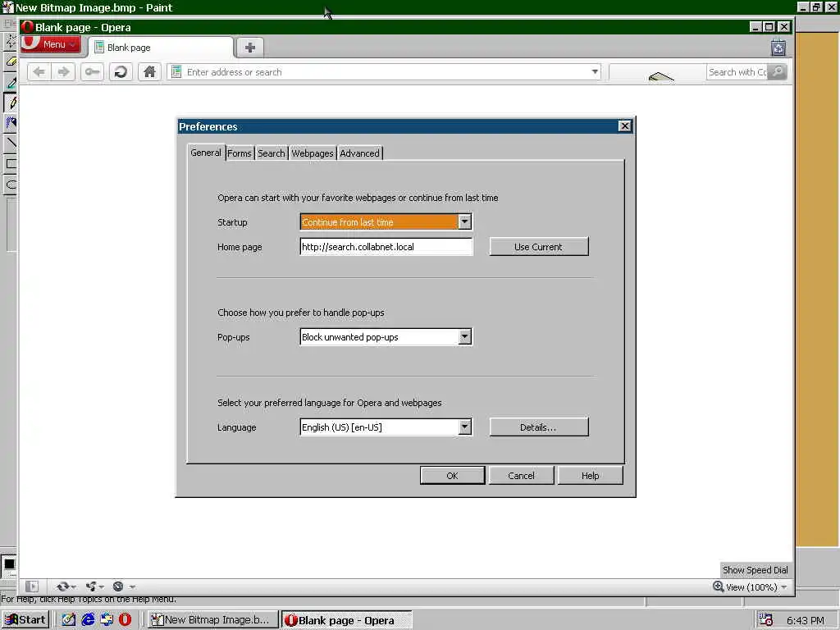The width and height of the screenshot is (840, 630).
Task: Click the black foreground color box in Paint
Action: point(9,564)
